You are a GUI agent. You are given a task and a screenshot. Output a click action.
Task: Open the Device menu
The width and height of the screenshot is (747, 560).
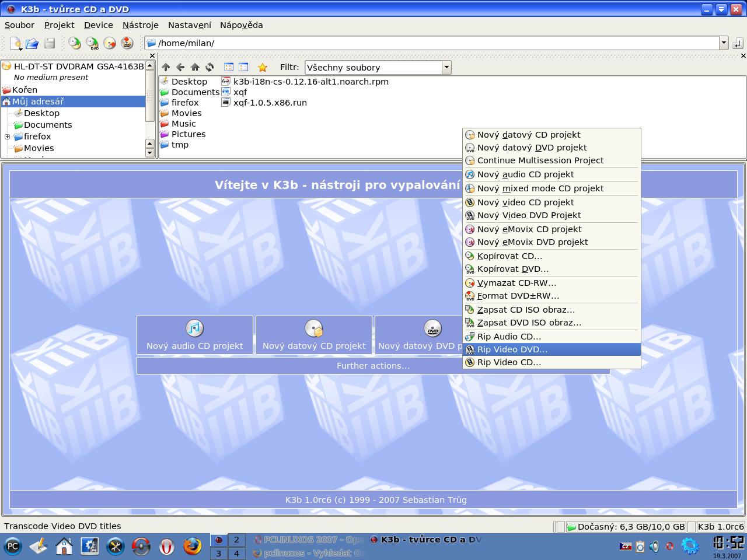coord(99,25)
